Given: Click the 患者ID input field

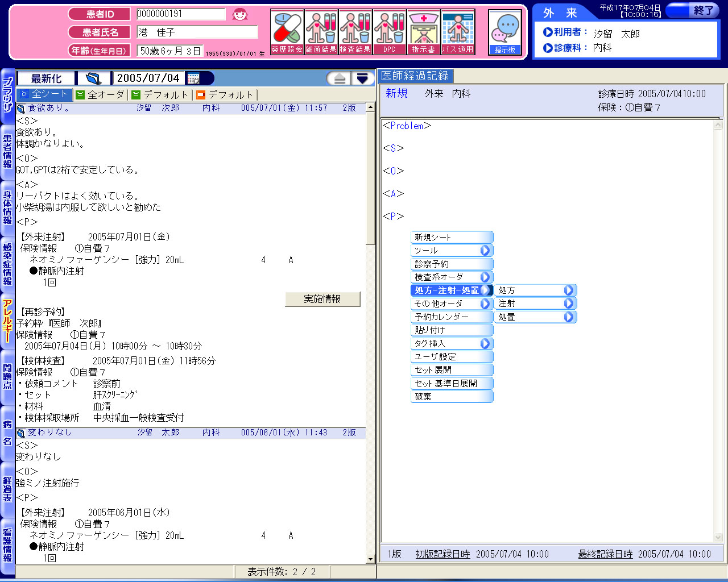Looking at the screenshot, I should (181, 14).
